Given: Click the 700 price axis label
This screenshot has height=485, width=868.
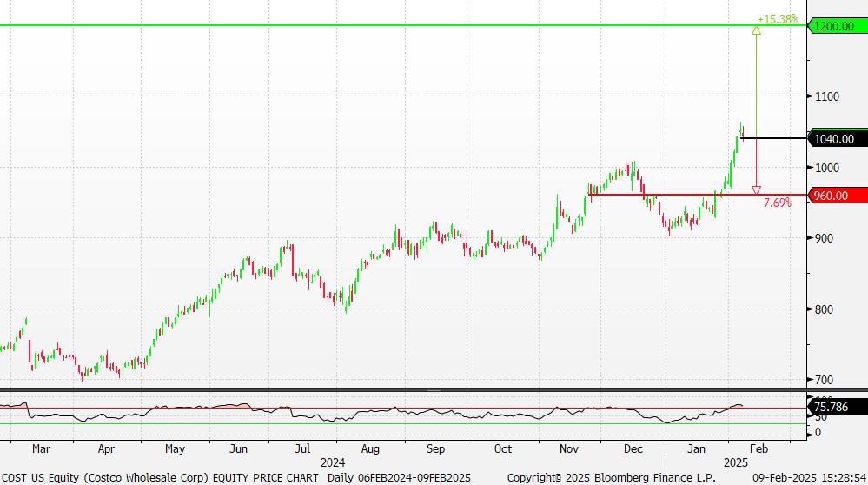Looking at the screenshot, I should coord(824,381).
